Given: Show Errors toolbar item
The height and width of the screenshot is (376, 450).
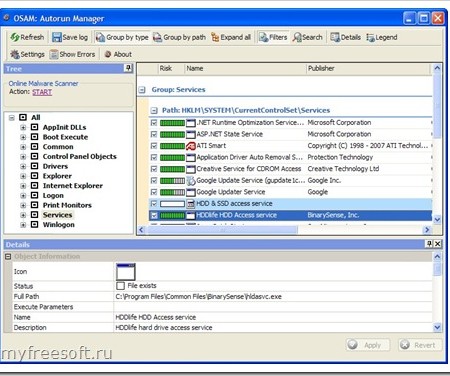Looking at the screenshot, I should coord(72,54).
